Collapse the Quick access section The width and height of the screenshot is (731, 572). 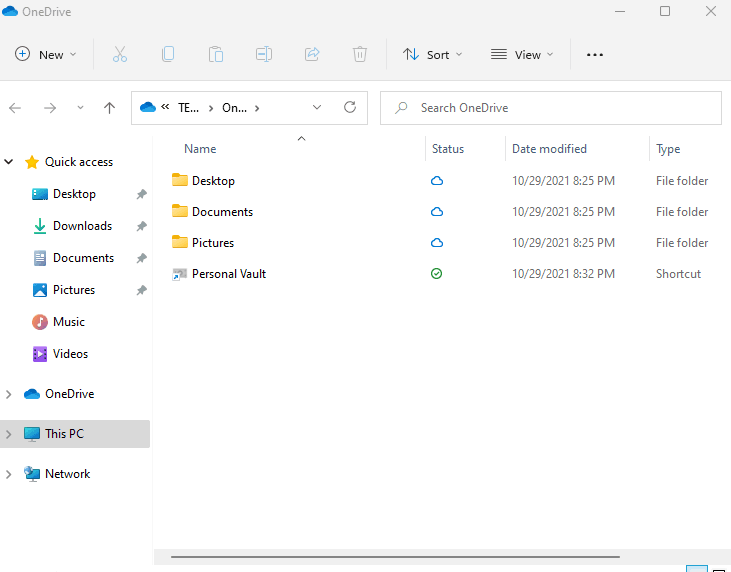(x=10, y=162)
